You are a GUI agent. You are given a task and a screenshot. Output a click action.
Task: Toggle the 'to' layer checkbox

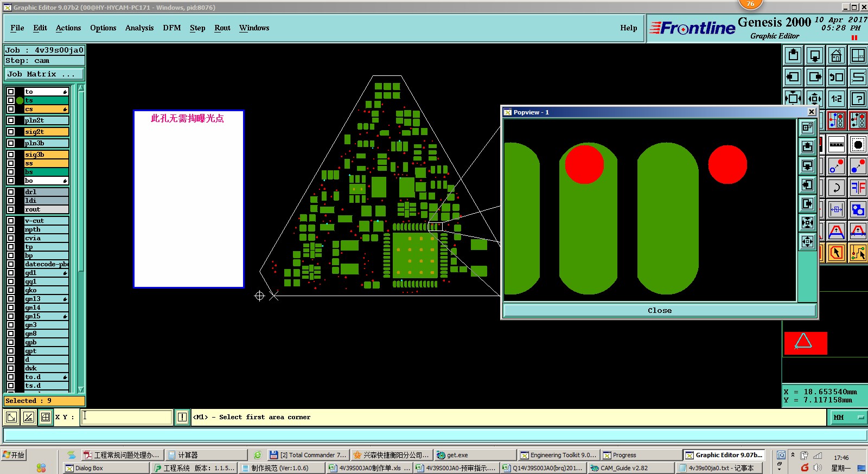pyautogui.click(x=11, y=92)
